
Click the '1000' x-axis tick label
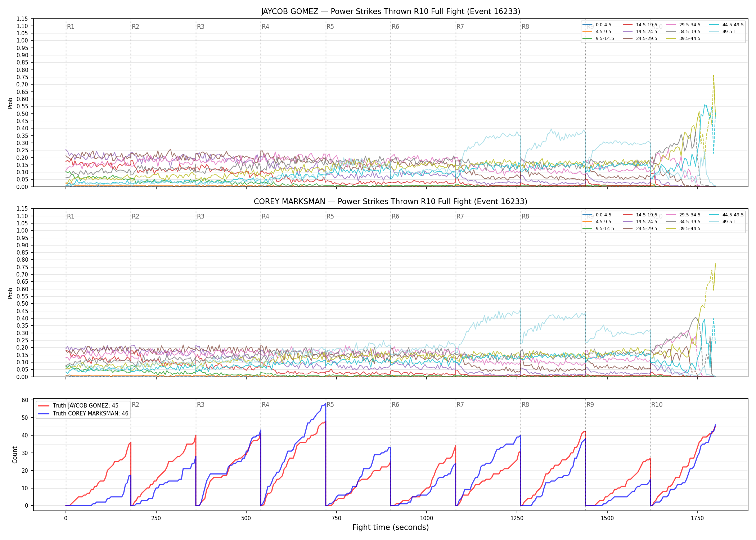(x=427, y=518)
